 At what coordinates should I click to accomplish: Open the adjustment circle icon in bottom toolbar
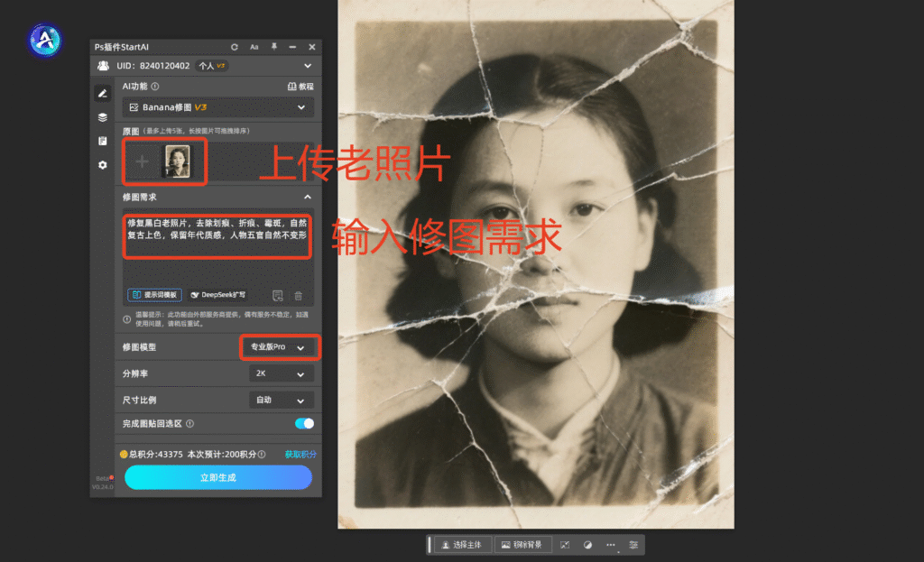(x=587, y=545)
